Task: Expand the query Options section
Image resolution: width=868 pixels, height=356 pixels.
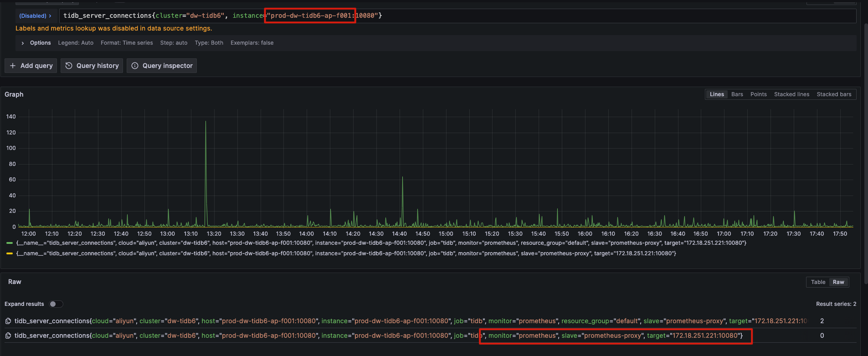Action: tap(23, 43)
